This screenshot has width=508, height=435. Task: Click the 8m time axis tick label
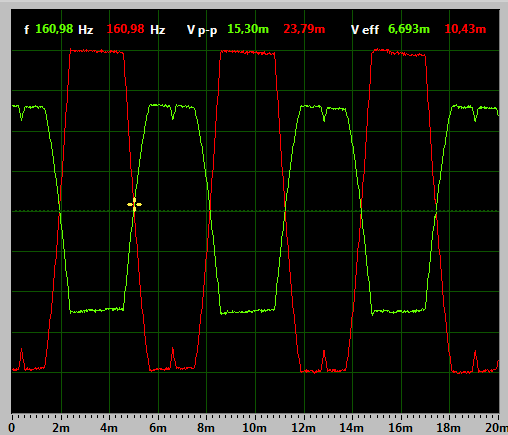(x=206, y=428)
